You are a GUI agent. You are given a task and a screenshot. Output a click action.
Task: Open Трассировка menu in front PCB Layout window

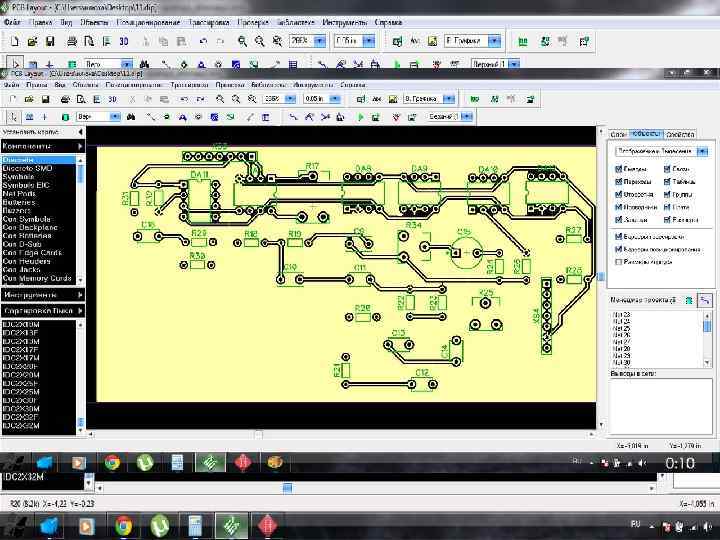coord(189,85)
